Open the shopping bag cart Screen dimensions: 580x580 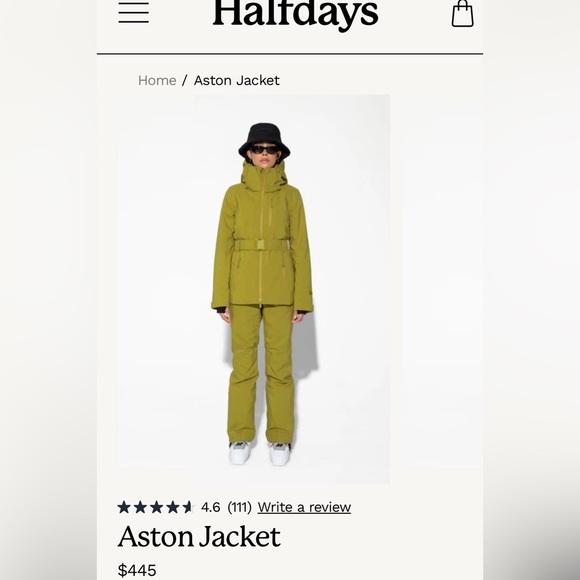point(462,13)
